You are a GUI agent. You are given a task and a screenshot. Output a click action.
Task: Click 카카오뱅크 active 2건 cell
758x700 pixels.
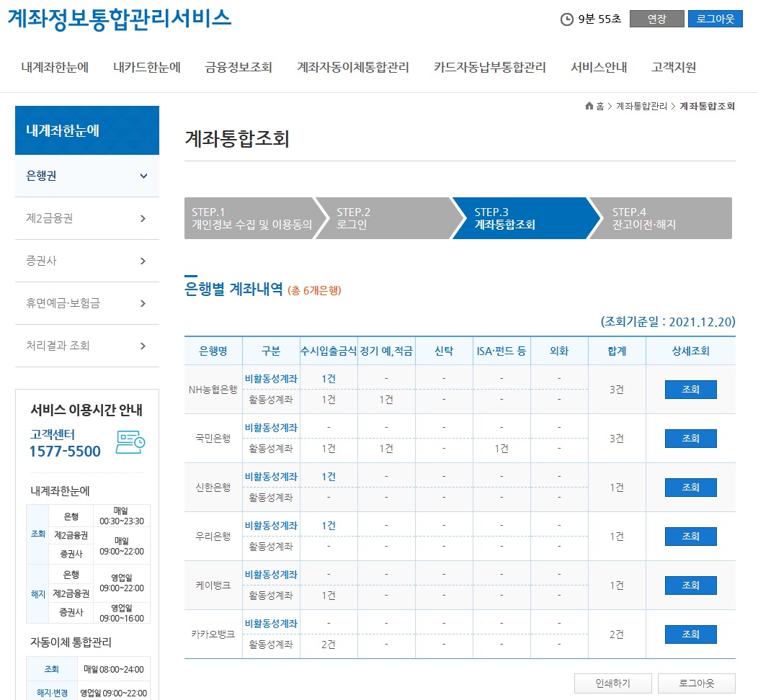(x=329, y=645)
